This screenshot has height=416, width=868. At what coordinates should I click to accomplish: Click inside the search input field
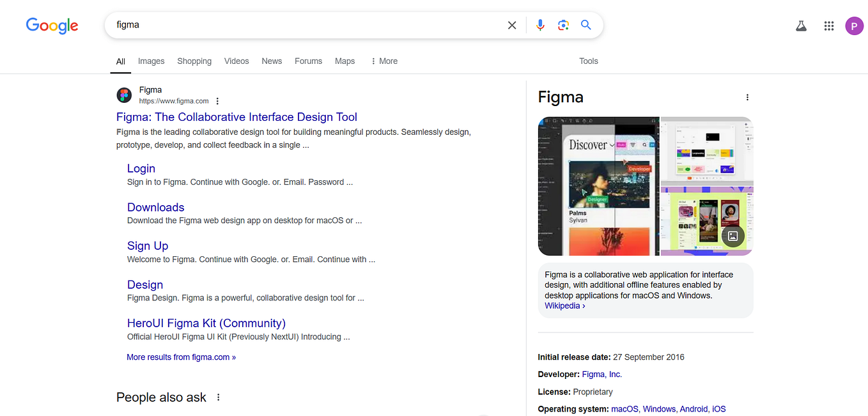click(288, 24)
